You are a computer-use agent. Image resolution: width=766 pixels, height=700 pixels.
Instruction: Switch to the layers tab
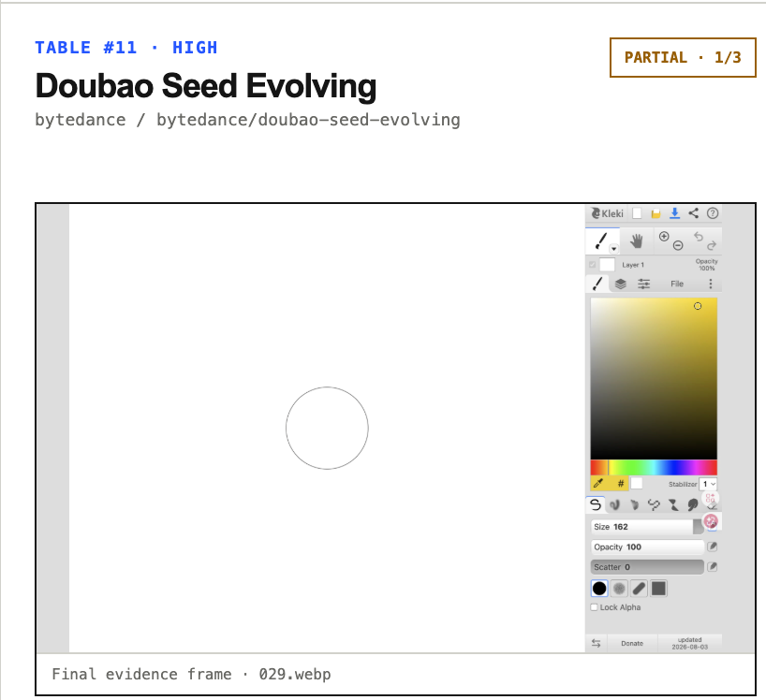click(621, 284)
